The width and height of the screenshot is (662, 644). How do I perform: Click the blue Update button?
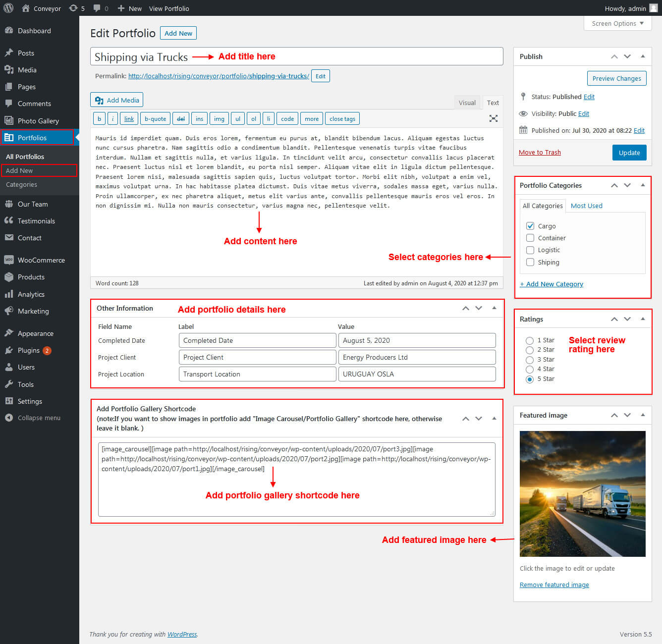point(629,153)
